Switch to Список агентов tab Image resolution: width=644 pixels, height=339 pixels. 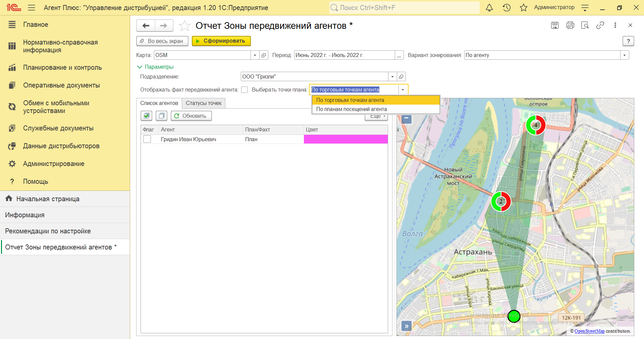[x=159, y=103]
